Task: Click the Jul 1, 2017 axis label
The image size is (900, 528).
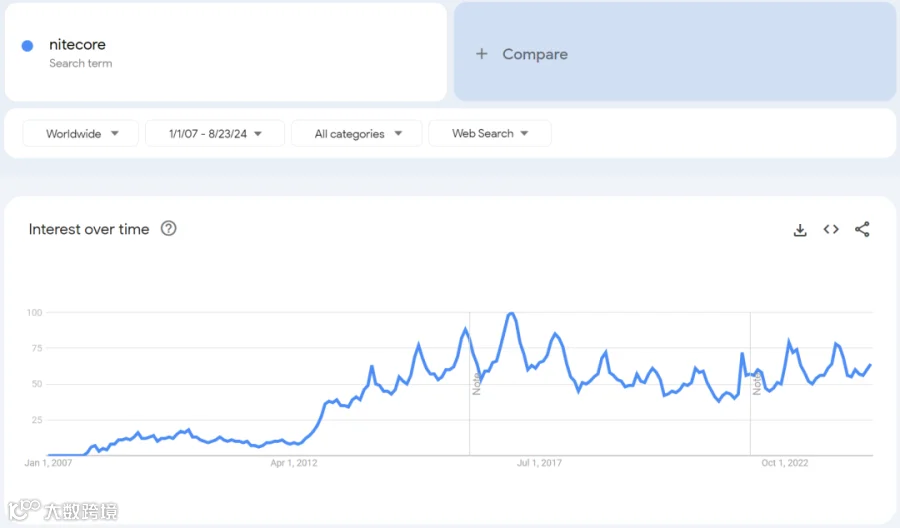Action: tap(539, 463)
